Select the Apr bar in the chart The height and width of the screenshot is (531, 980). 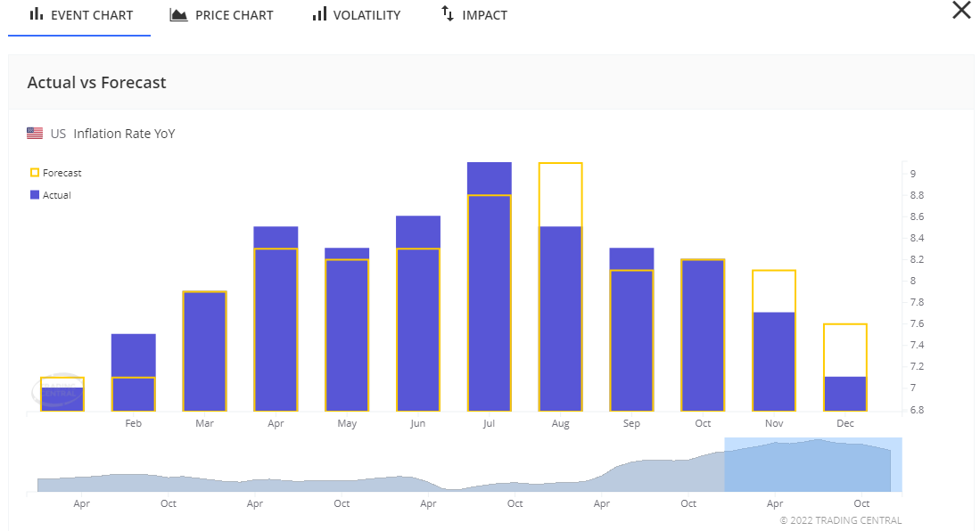pos(276,319)
